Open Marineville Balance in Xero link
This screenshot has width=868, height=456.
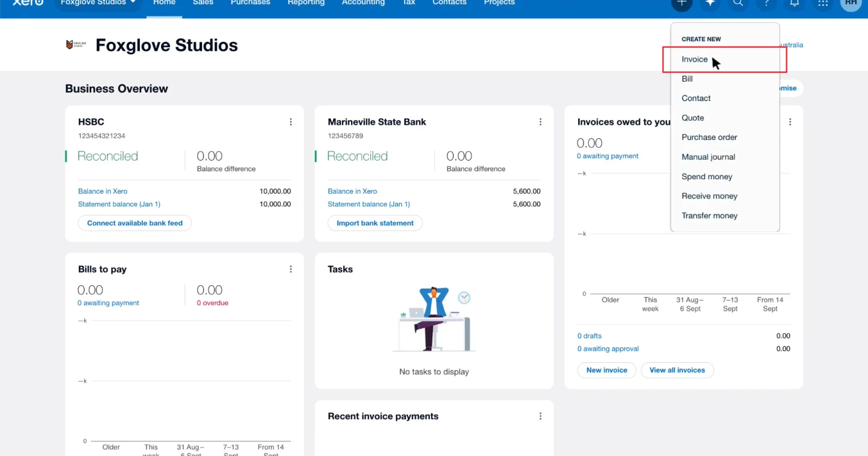pos(352,191)
